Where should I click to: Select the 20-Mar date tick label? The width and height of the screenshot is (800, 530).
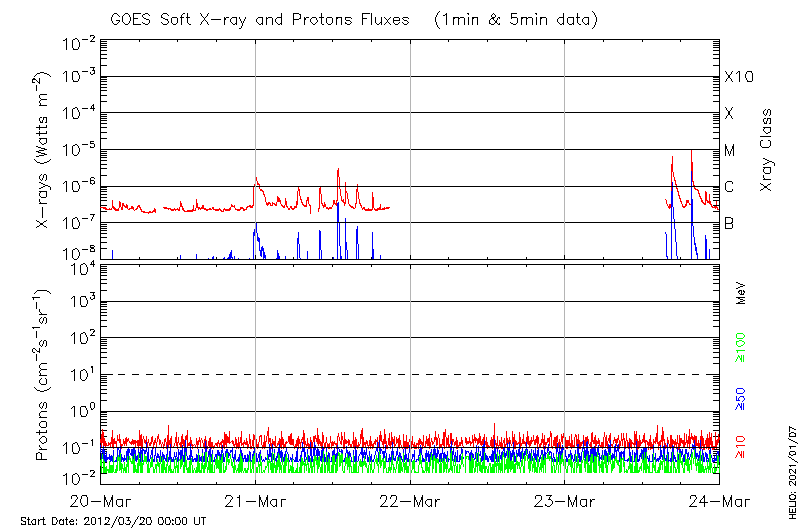101,501
